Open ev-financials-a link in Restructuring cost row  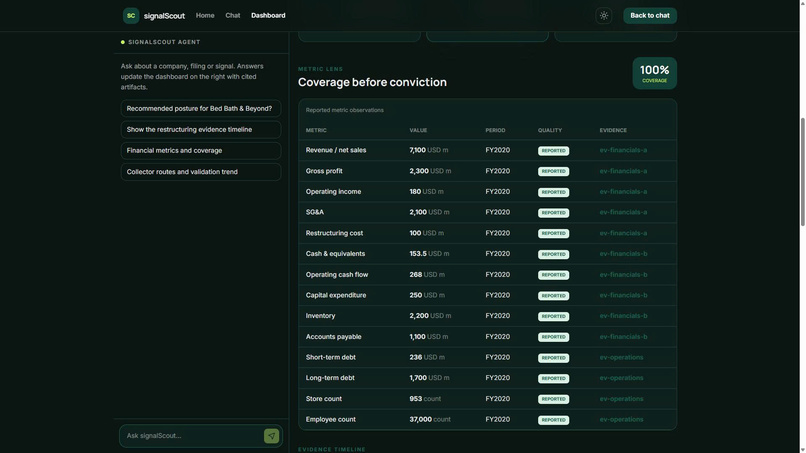click(x=623, y=233)
